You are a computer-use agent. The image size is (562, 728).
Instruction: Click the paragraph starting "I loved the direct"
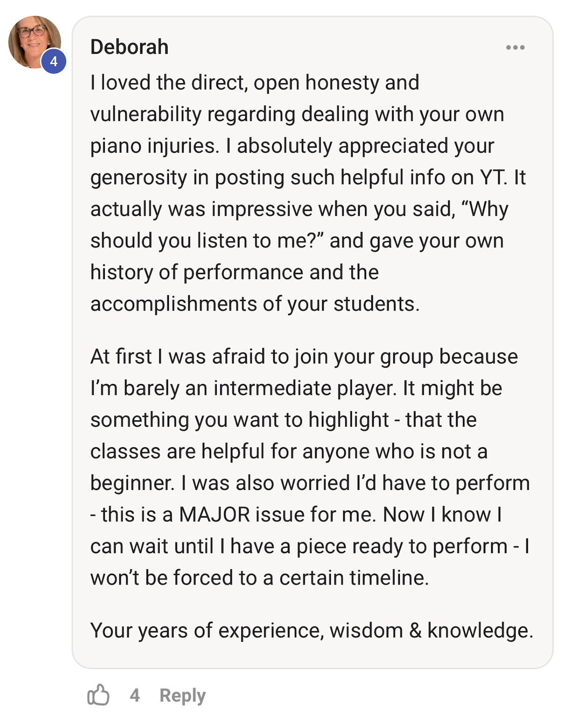point(308,193)
